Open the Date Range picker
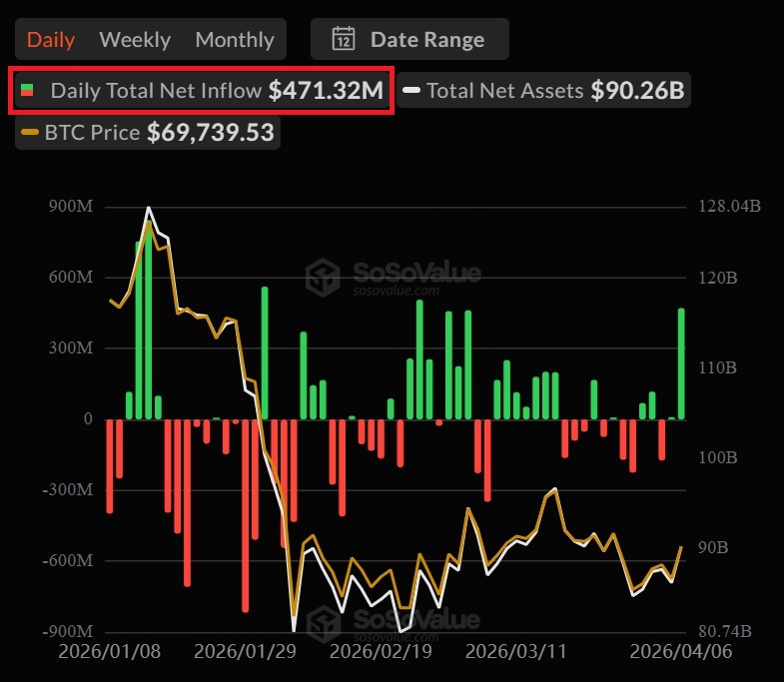 pos(409,39)
